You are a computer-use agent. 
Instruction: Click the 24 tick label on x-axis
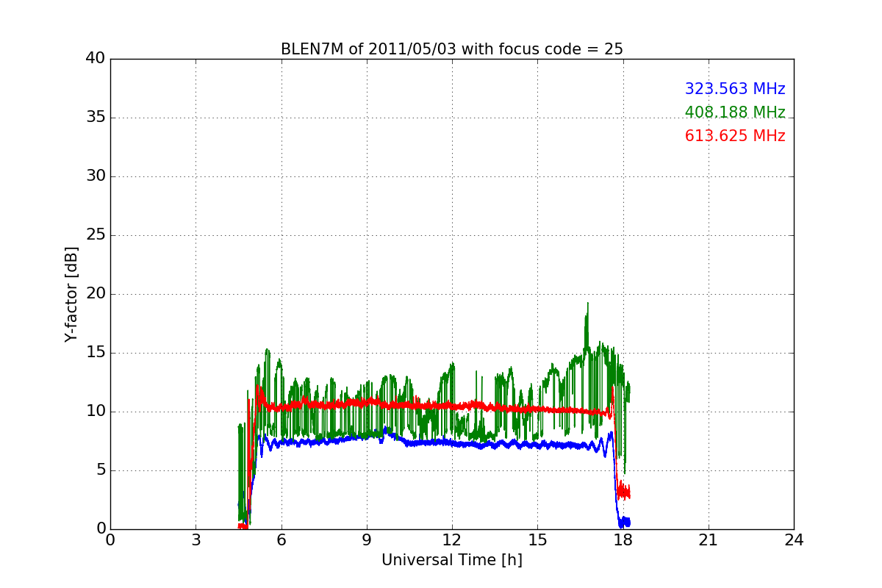click(x=793, y=540)
